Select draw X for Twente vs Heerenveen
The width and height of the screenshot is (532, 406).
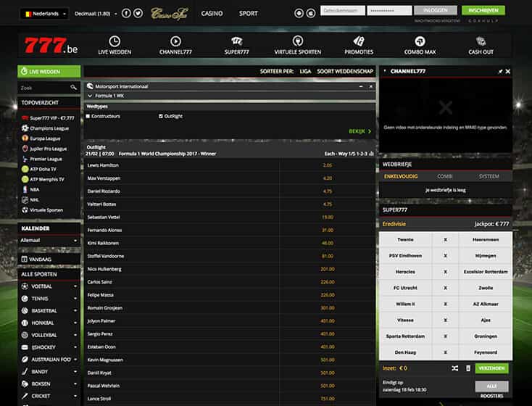[446, 240]
